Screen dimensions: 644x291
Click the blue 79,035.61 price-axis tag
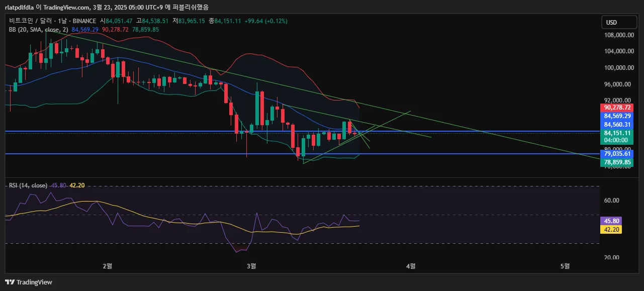click(x=616, y=154)
